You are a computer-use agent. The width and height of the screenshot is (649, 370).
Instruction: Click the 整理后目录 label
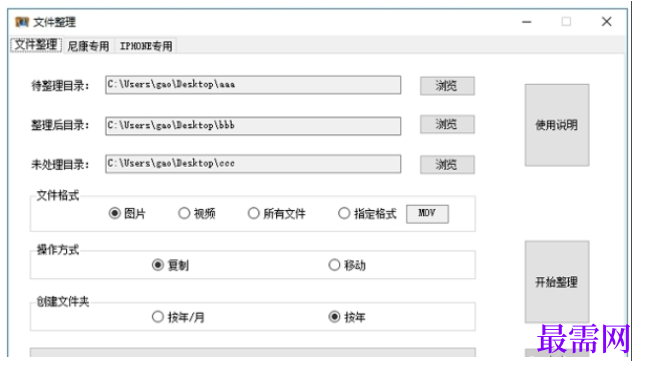[60, 125]
